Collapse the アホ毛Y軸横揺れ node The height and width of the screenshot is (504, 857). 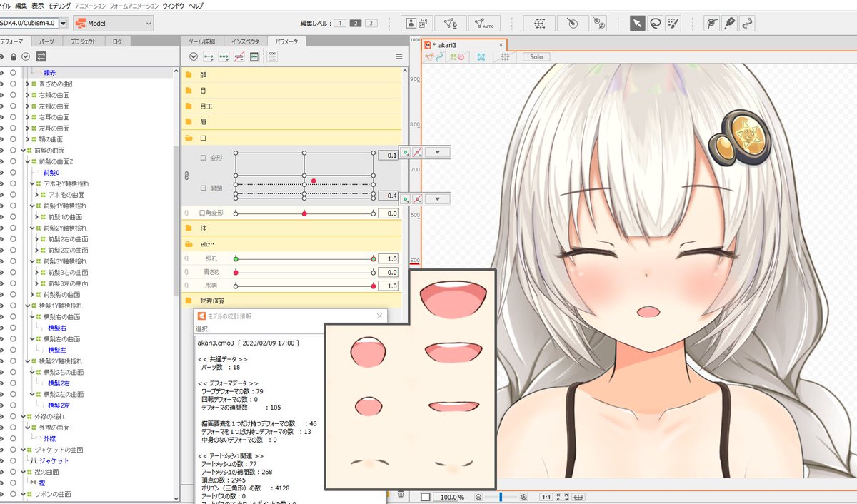point(32,183)
